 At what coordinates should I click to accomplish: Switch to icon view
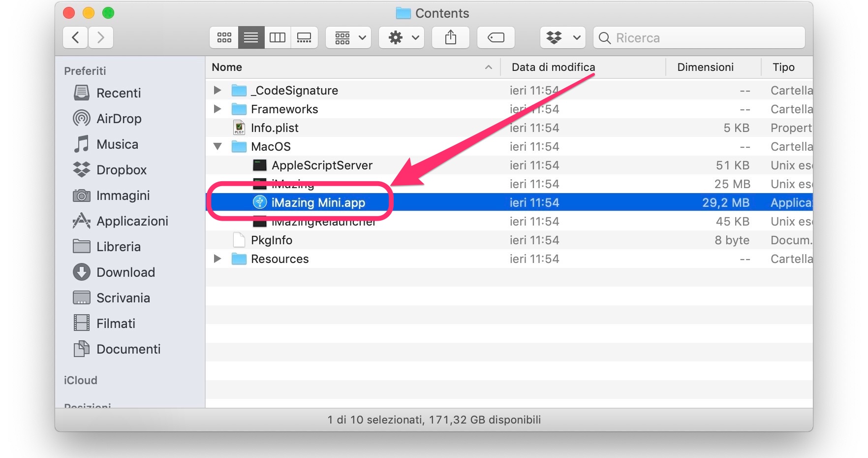(x=224, y=37)
